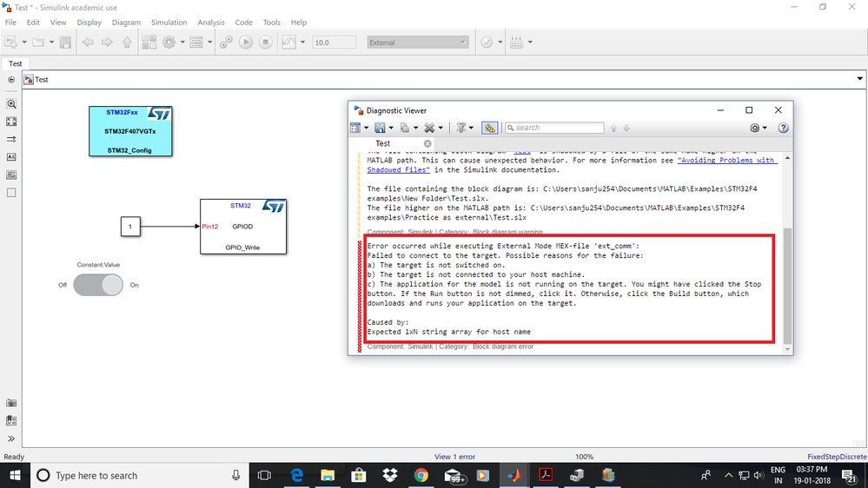Hide the Model Browser circle arrow icon
Image resolution: width=868 pixels, height=488 pixels.
tap(11, 80)
